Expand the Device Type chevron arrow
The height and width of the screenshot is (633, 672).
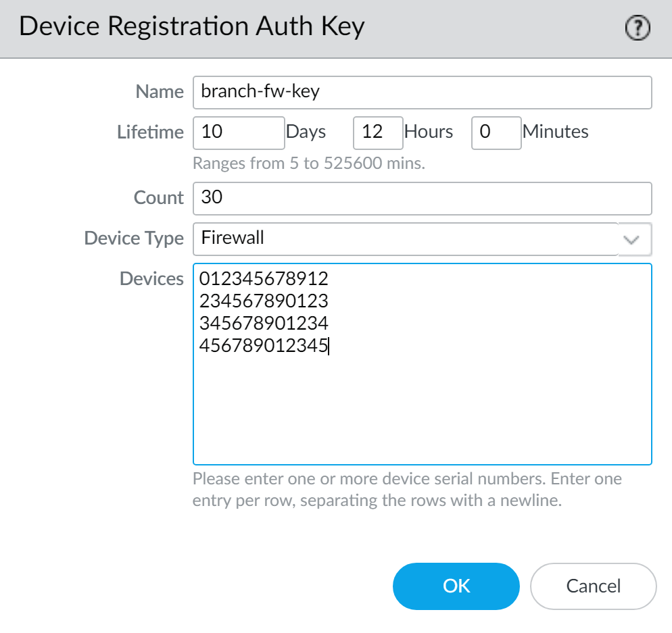point(634,239)
